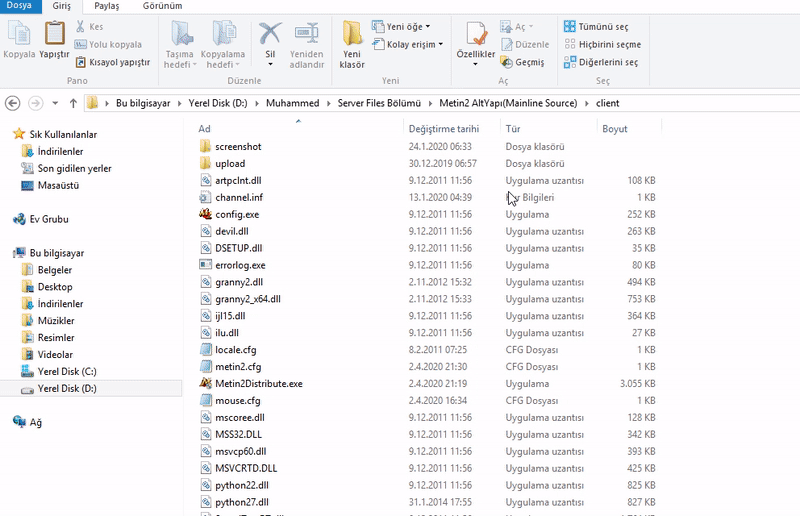Select the screenshot folder icon
This screenshot has height=516, width=800.
[x=205, y=146]
